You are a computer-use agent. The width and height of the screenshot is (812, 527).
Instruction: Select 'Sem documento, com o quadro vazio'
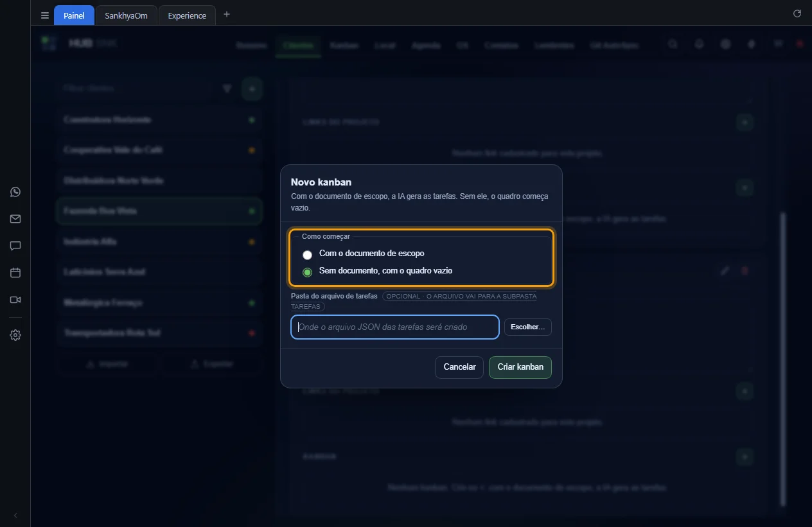coord(378,271)
